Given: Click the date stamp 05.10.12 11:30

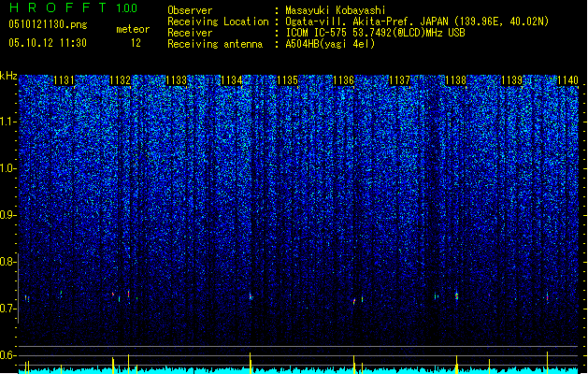Looking at the screenshot, I should pos(48,43).
